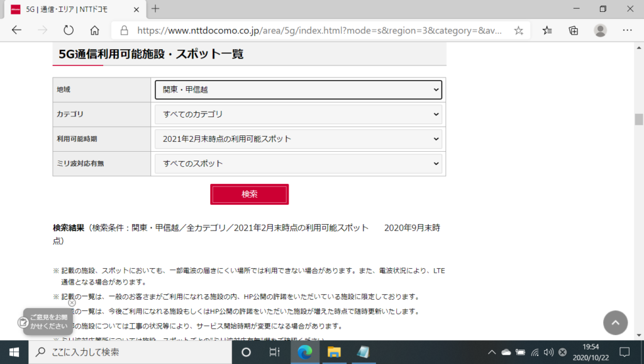Click the scrollbar down arrow

tap(639, 335)
